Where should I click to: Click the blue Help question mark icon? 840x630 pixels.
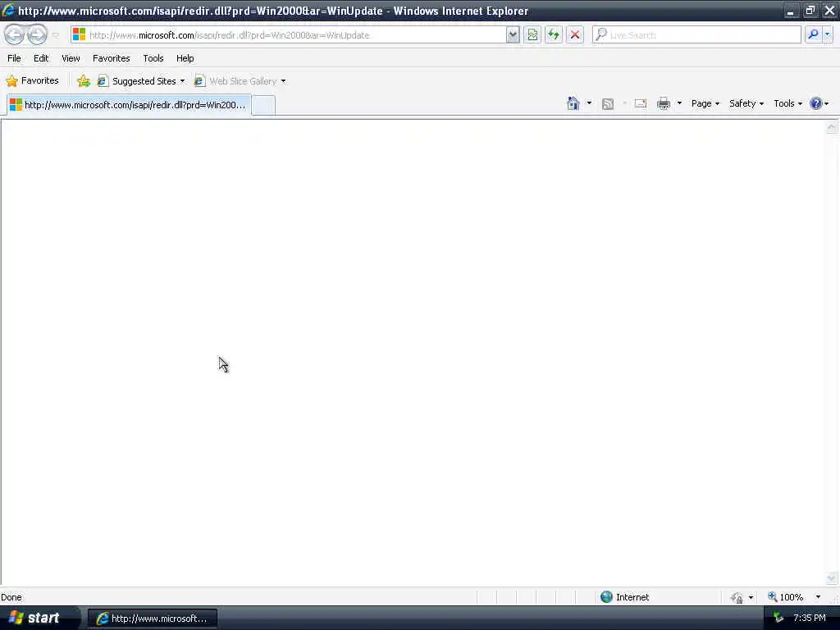815,103
